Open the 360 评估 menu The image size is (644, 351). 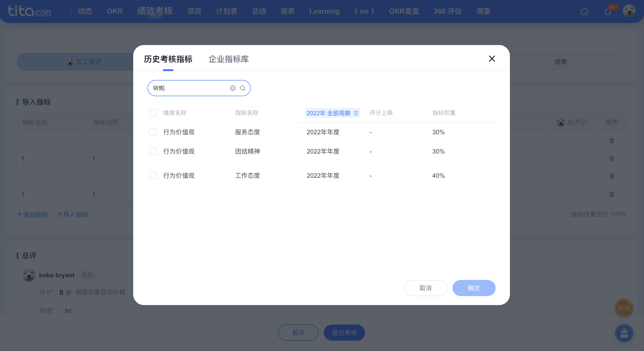(x=448, y=11)
